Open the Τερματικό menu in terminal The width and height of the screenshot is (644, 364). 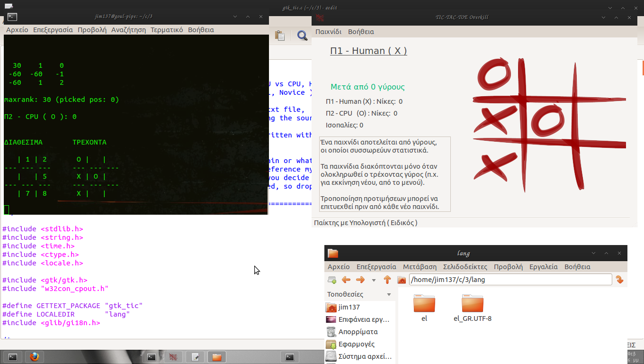click(x=167, y=30)
